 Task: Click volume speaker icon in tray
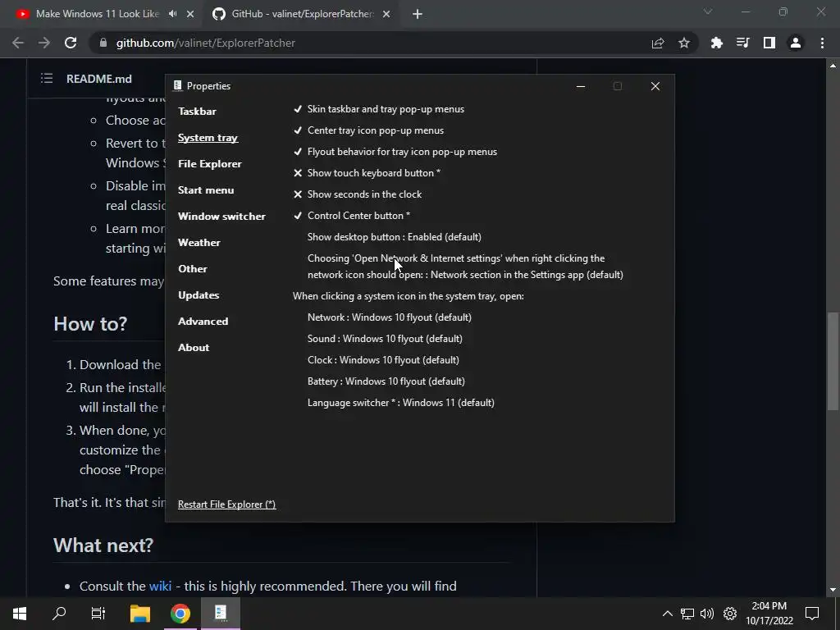[707, 614]
